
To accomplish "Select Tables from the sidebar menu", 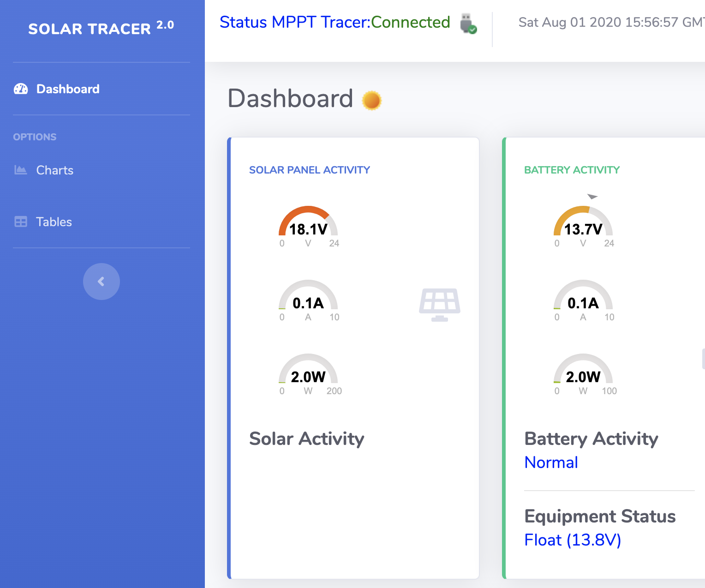I will (54, 222).
